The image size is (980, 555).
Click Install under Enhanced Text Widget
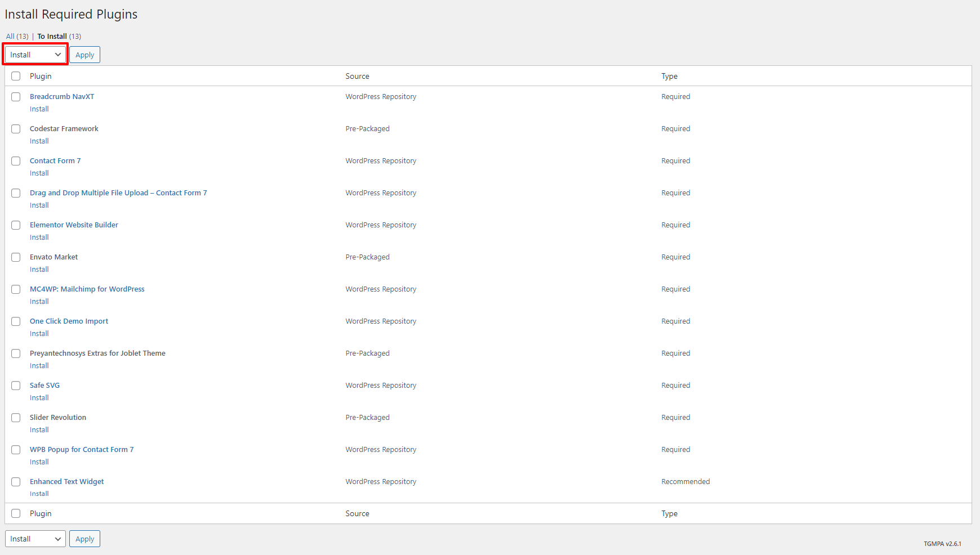click(x=39, y=494)
